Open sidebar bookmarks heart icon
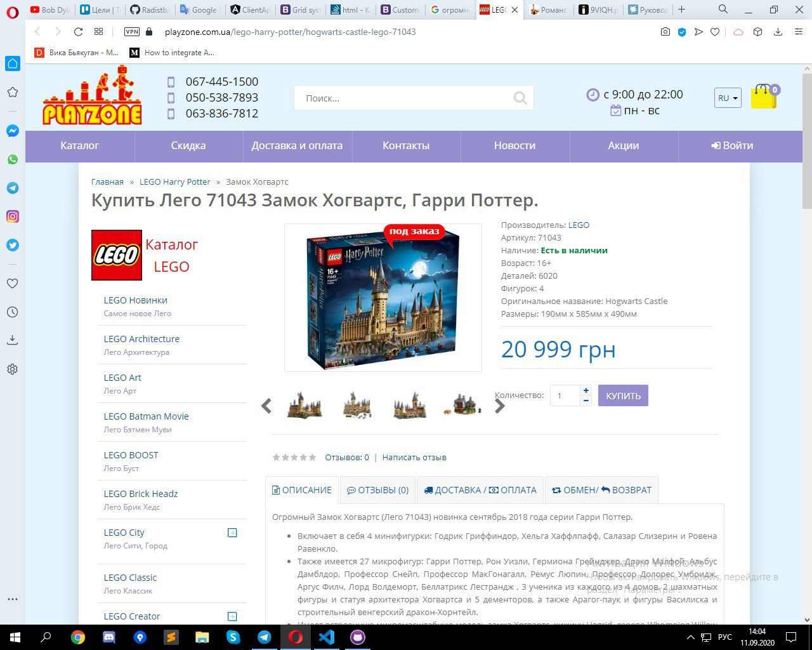This screenshot has height=650, width=812. (13, 284)
